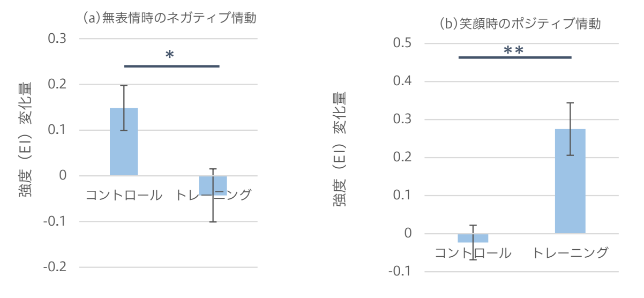Image resolution: width=644 pixels, height=298 pixels.
Task: Select the コントロール bar in chart (a)
Action: (x=124, y=141)
